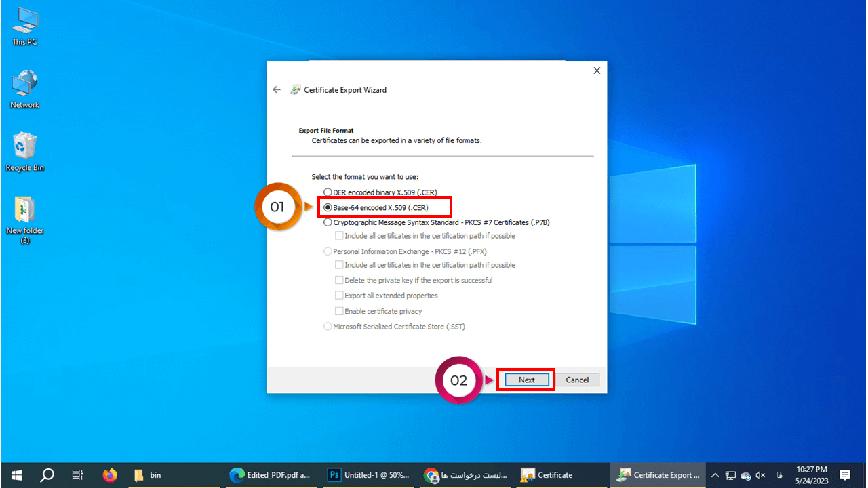The image size is (868, 488).
Task: Open the taskbar search icon
Action: point(47,474)
